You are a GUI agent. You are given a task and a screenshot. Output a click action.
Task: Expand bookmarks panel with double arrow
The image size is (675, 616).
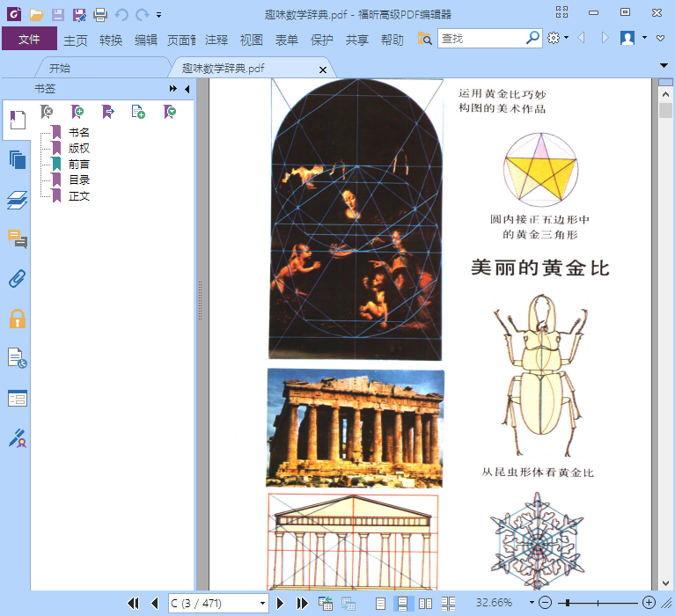(x=173, y=89)
